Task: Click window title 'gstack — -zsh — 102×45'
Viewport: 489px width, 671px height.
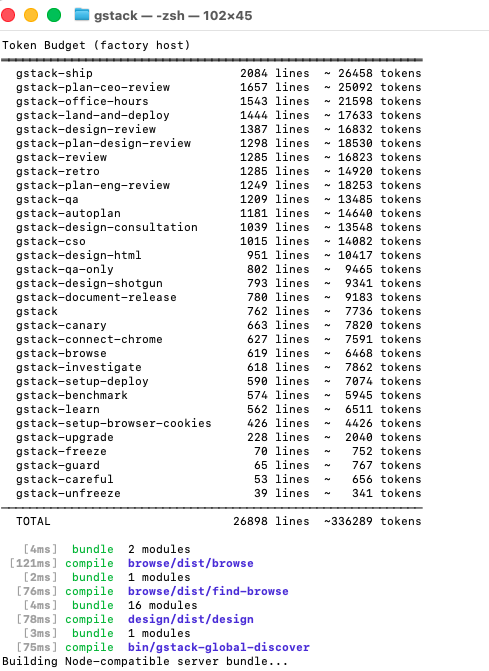Action: (173, 16)
